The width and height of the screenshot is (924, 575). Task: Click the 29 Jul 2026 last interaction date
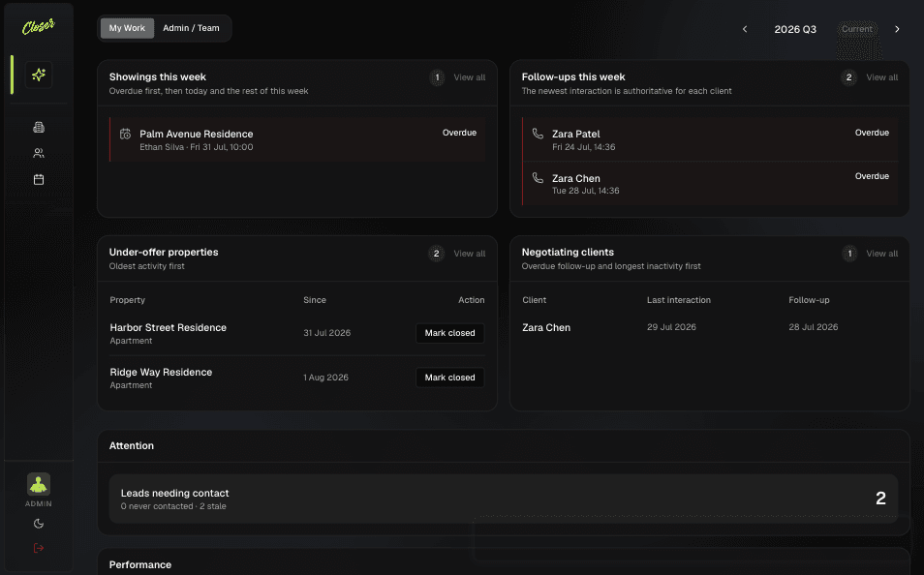coord(671,327)
